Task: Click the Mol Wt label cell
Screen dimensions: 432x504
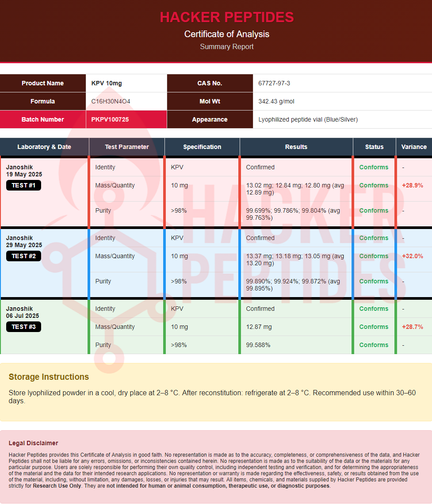Action: point(210,101)
